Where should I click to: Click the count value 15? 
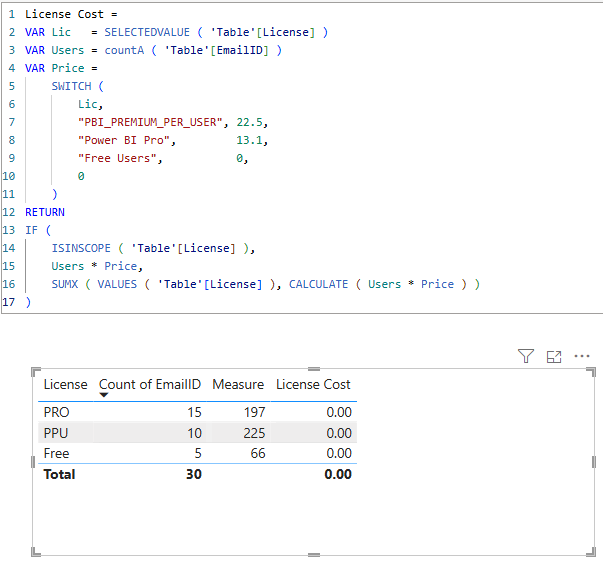tap(194, 412)
